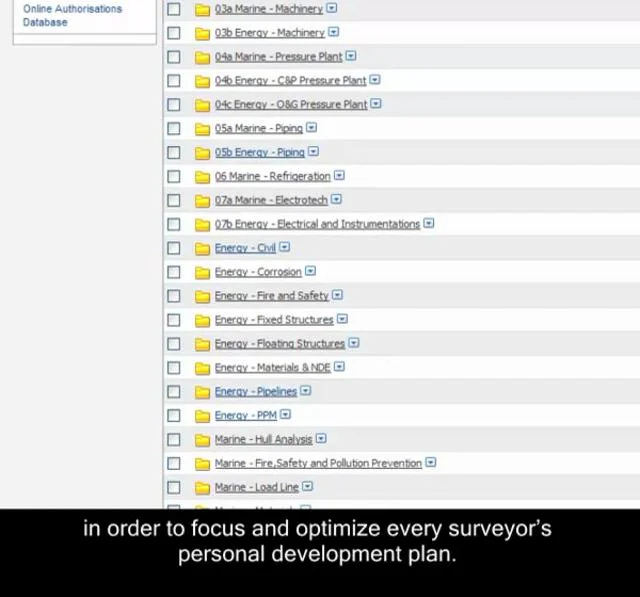Check the box beside 07a Marine - Electrotech
Image resolution: width=640 pixels, height=597 pixels.
pos(174,200)
